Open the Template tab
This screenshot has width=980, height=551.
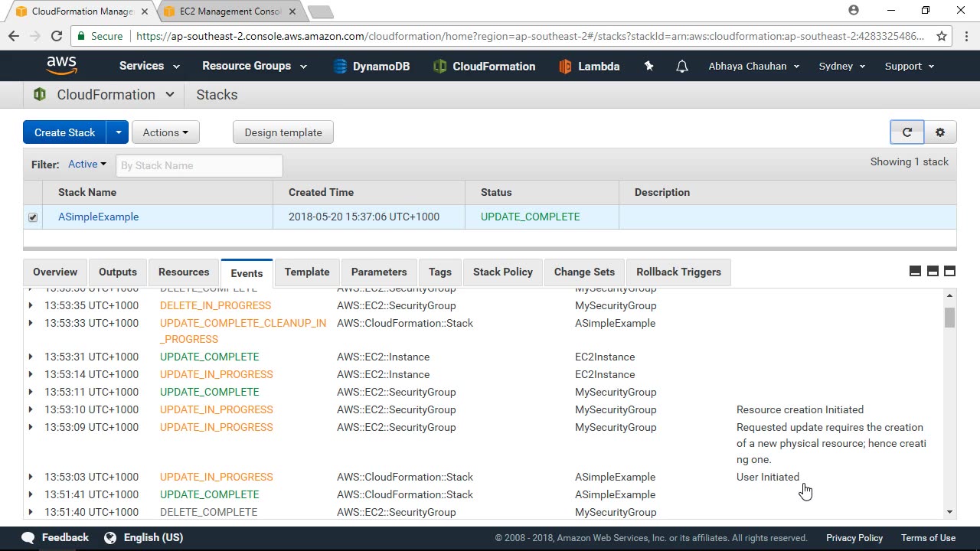[x=307, y=272]
